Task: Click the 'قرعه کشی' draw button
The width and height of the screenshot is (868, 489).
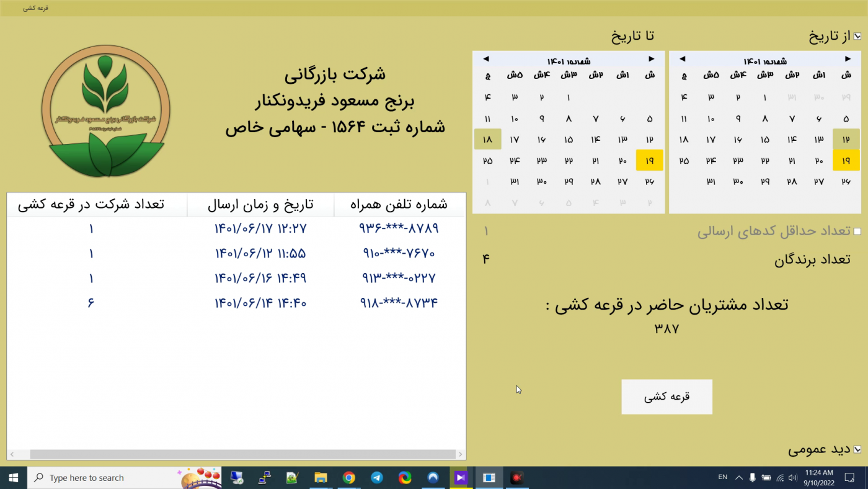Action: tap(667, 397)
